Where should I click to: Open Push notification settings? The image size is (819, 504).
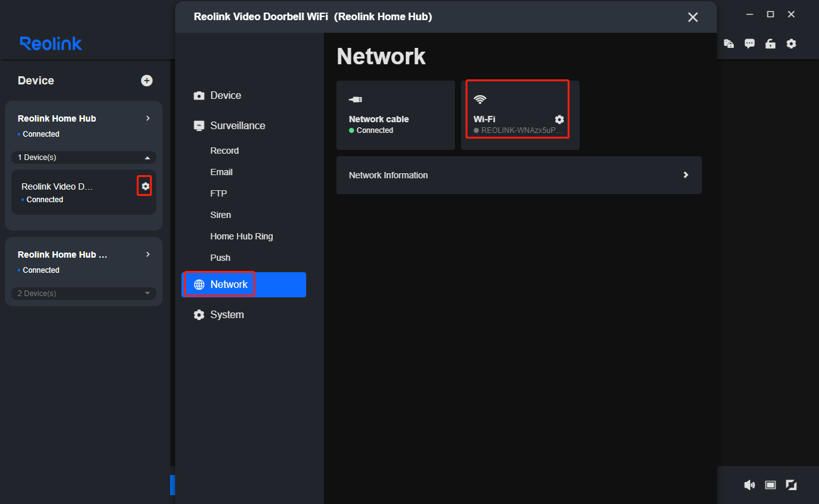[220, 258]
